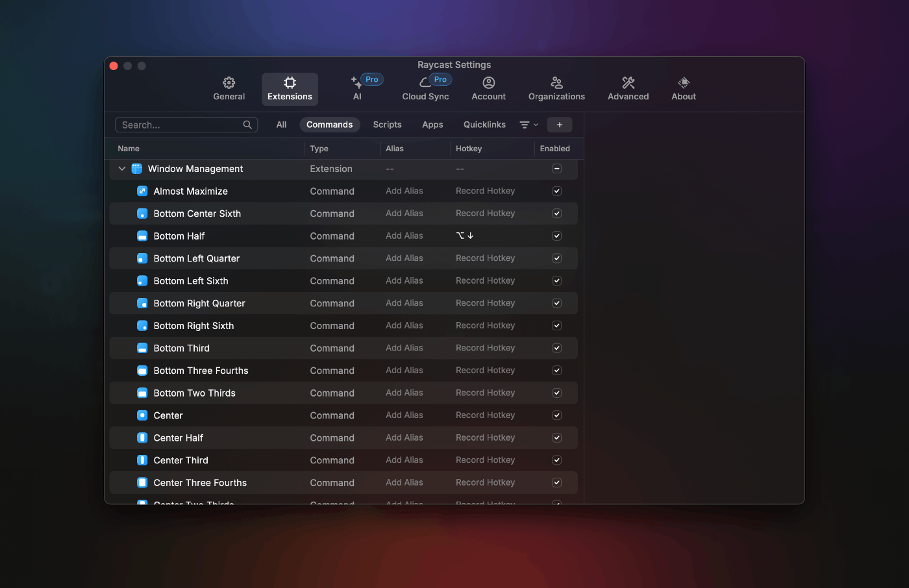Record Hotkey for Almost Maximize
The width and height of the screenshot is (909, 588).
[x=485, y=191]
